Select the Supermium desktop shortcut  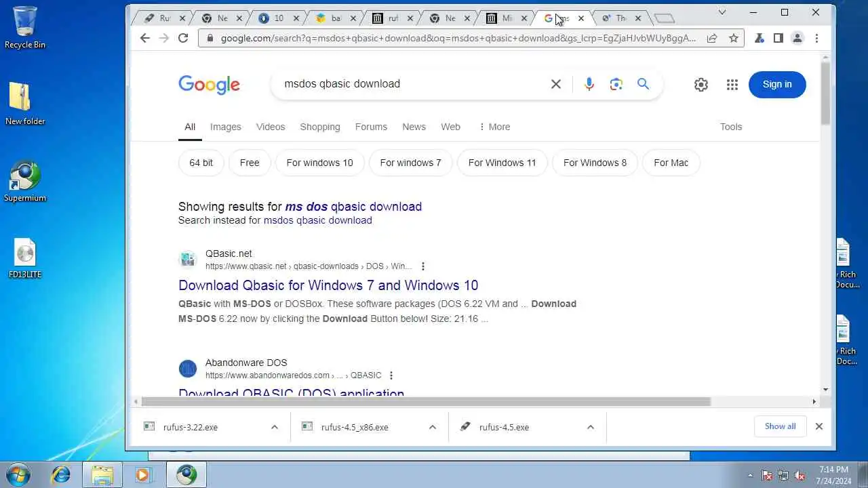coord(25,182)
